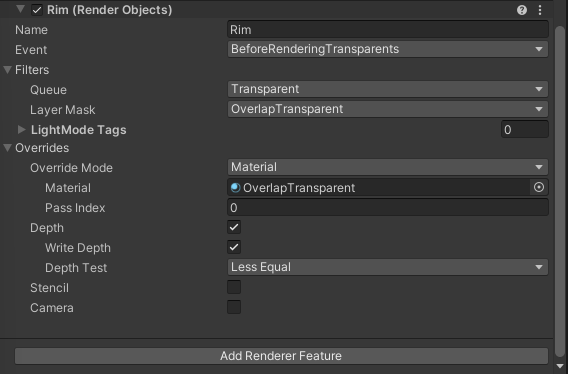Image resolution: width=568 pixels, height=374 pixels.
Task: Open the Depth Test Less Equal dropdown
Action: point(388,267)
